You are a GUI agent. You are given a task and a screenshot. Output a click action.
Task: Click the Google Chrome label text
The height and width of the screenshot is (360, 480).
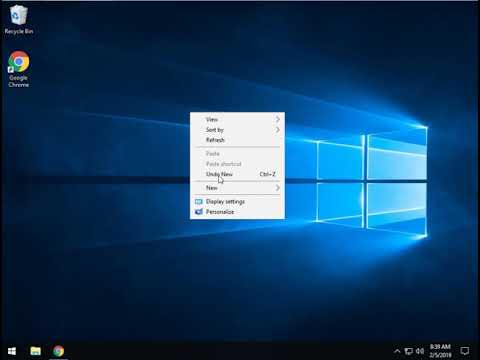[19, 81]
